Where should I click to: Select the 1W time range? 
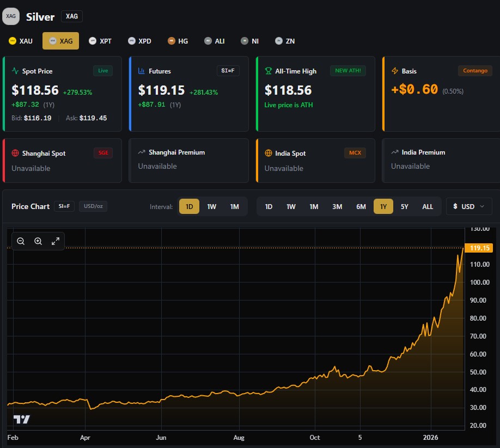point(291,206)
